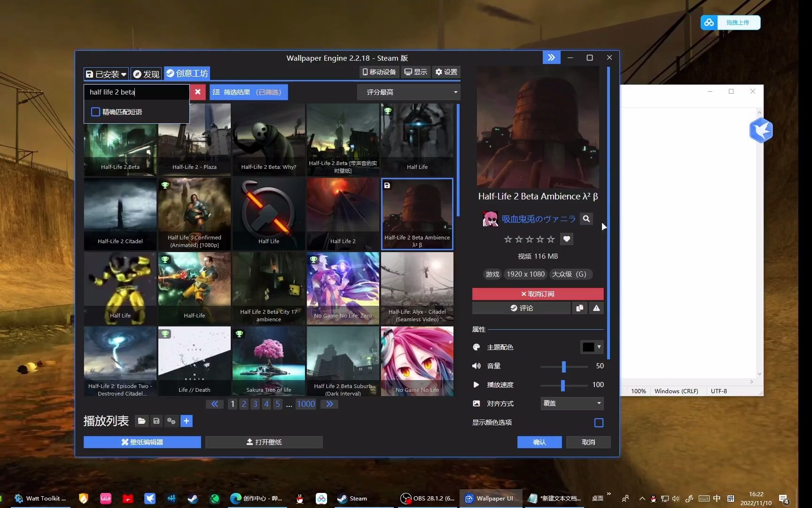Click the wallpaper list vertical scrollbar
The height and width of the screenshot is (508, 812).
458,160
